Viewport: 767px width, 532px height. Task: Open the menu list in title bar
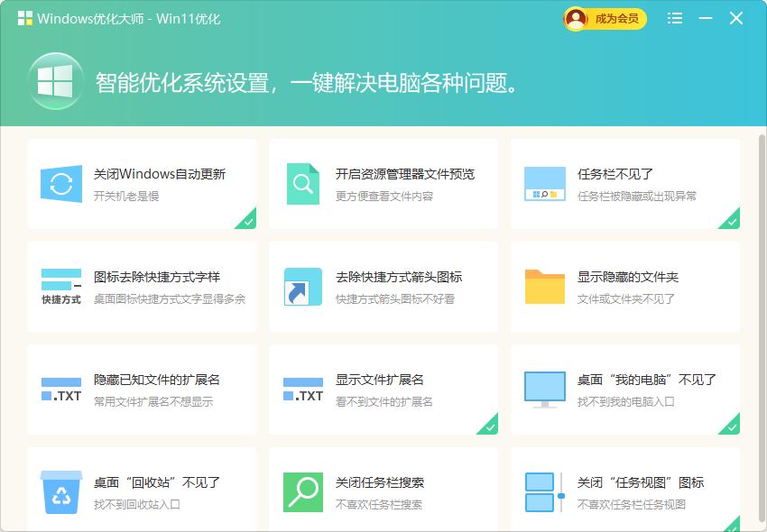[x=675, y=18]
